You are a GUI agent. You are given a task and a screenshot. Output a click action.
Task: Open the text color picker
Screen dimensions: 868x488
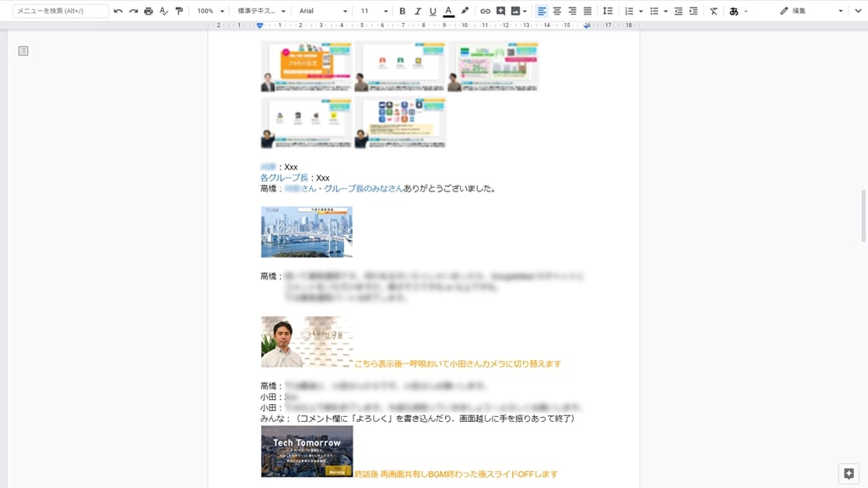[448, 11]
